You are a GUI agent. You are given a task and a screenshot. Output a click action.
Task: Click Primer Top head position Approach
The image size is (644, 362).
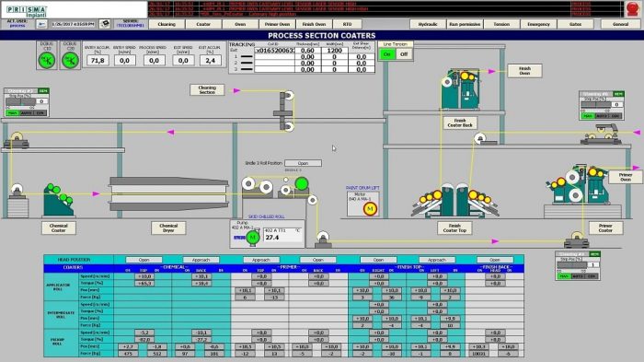260,260
